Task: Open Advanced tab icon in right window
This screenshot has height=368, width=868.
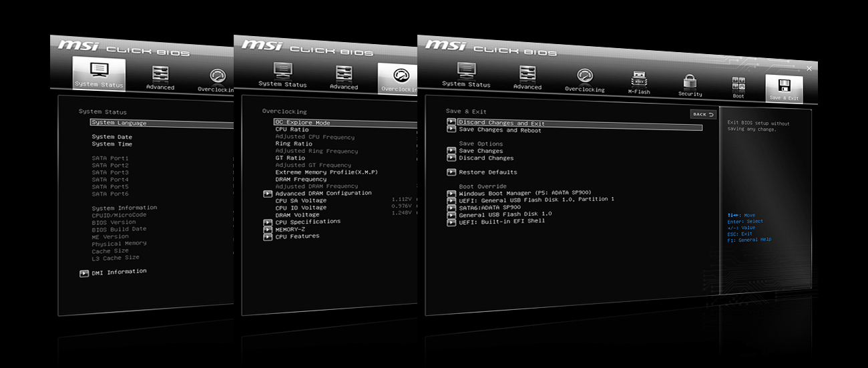Action: coord(527,77)
